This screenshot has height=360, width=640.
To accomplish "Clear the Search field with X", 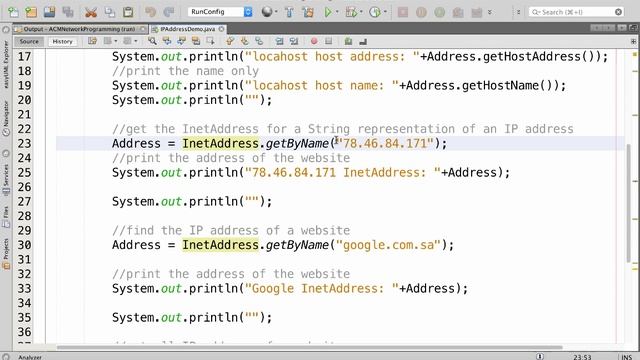I will pos(618,12).
